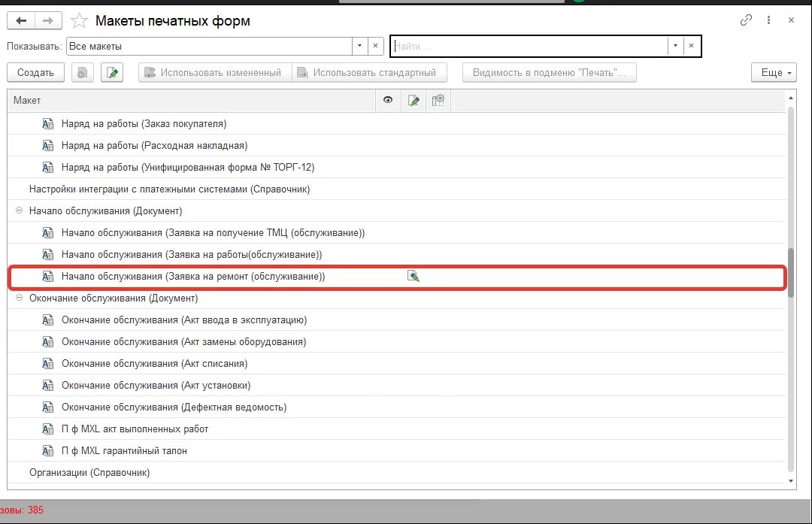Click the list's vertical scrollbar thumb
Image resolution: width=812 pixels, height=524 pixels.
pos(791,274)
